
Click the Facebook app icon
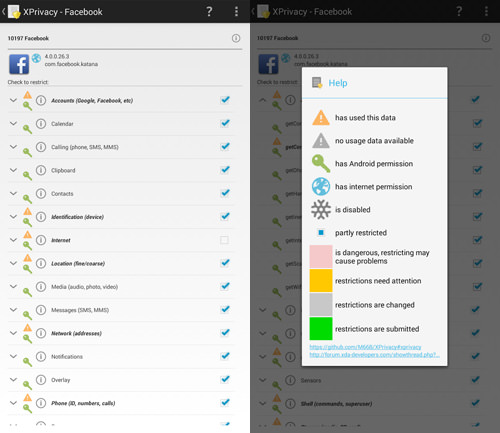tap(19, 64)
